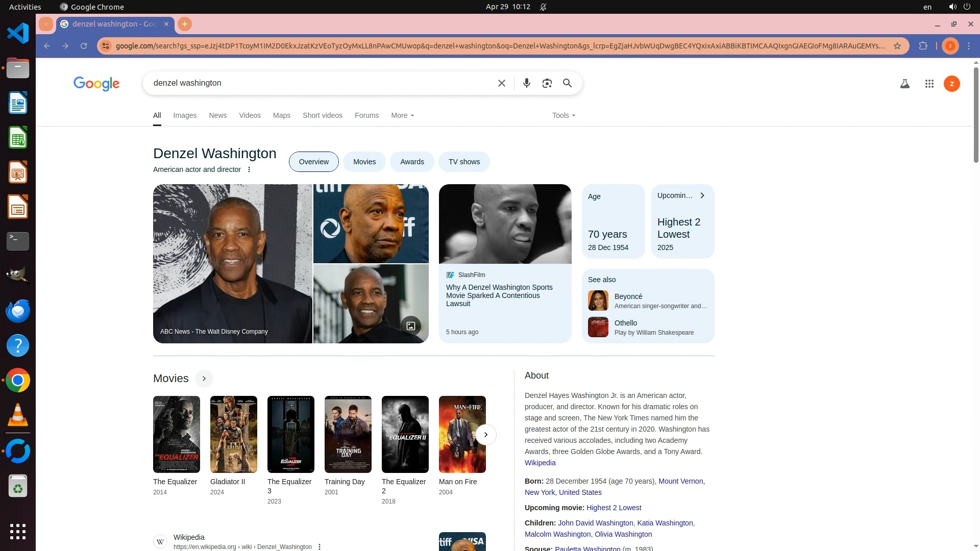Open the Wikipedia link in About
This screenshot has width=980, height=551.
[540, 463]
